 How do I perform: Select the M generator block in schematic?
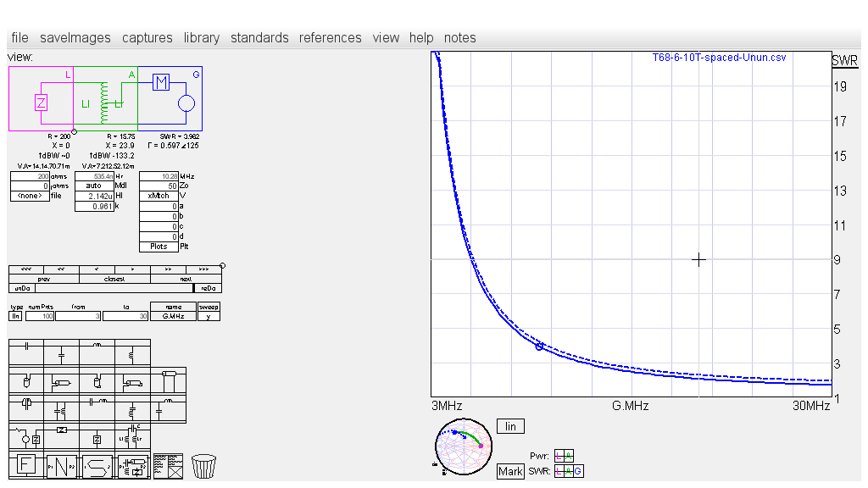pos(161,82)
